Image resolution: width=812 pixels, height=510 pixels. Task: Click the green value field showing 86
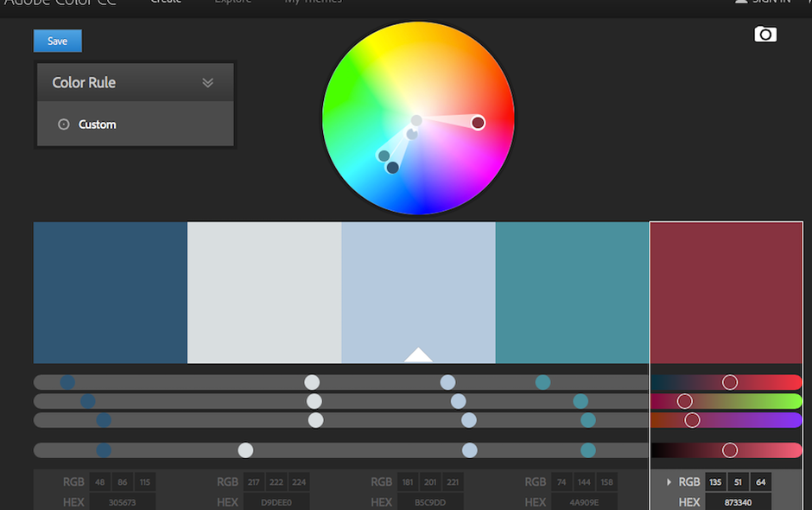[x=122, y=482]
